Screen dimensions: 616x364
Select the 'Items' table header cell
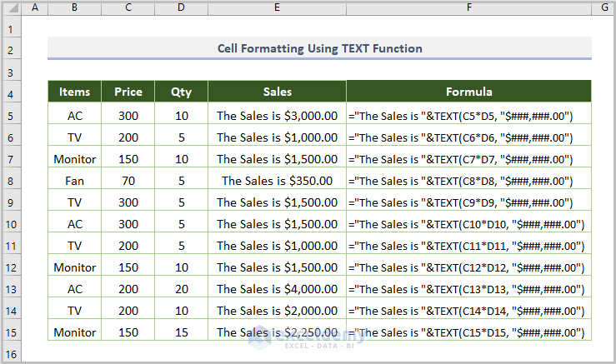pyautogui.click(x=74, y=92)
